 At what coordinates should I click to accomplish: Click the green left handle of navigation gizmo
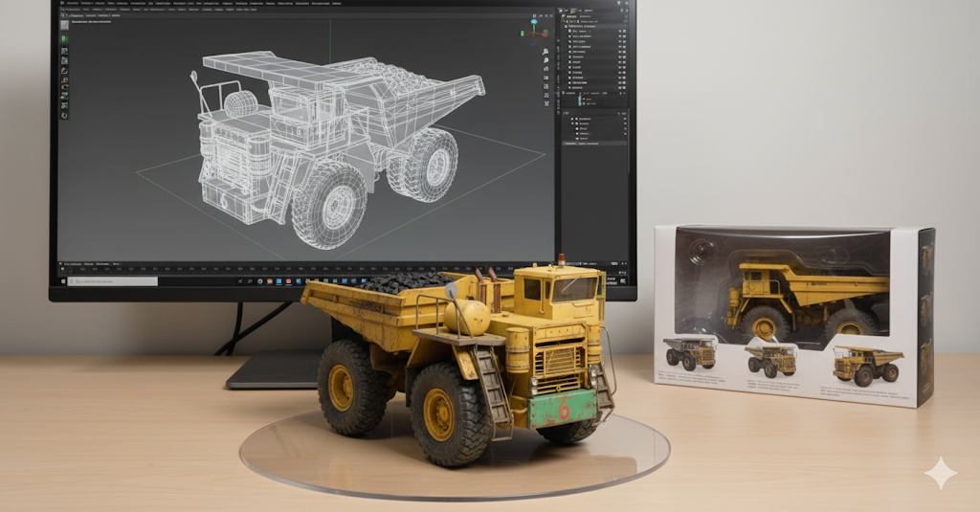pos(523,33)
